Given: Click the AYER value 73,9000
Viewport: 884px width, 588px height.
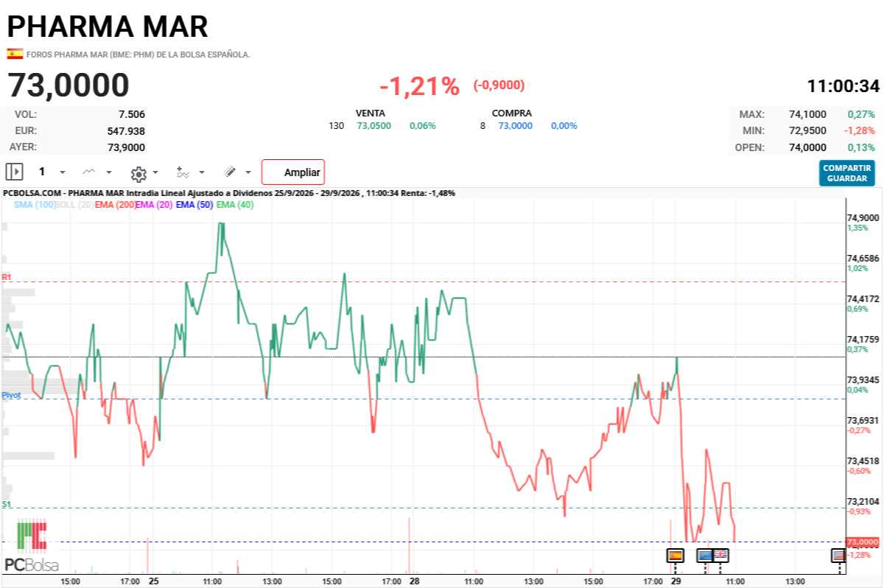Looking at the screenshot, I should pos(127,147).
